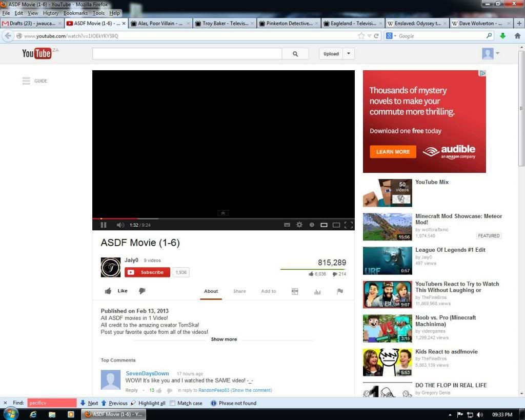Viewport: 525px width, 420px height.
Task: Toggle captions icon in player bar
Action: [x=287, y=225]
